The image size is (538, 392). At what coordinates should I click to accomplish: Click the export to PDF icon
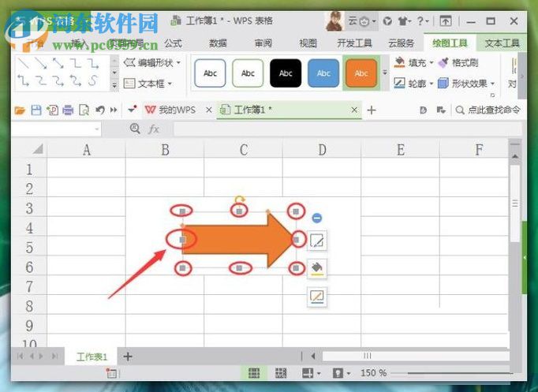(52, 110)
